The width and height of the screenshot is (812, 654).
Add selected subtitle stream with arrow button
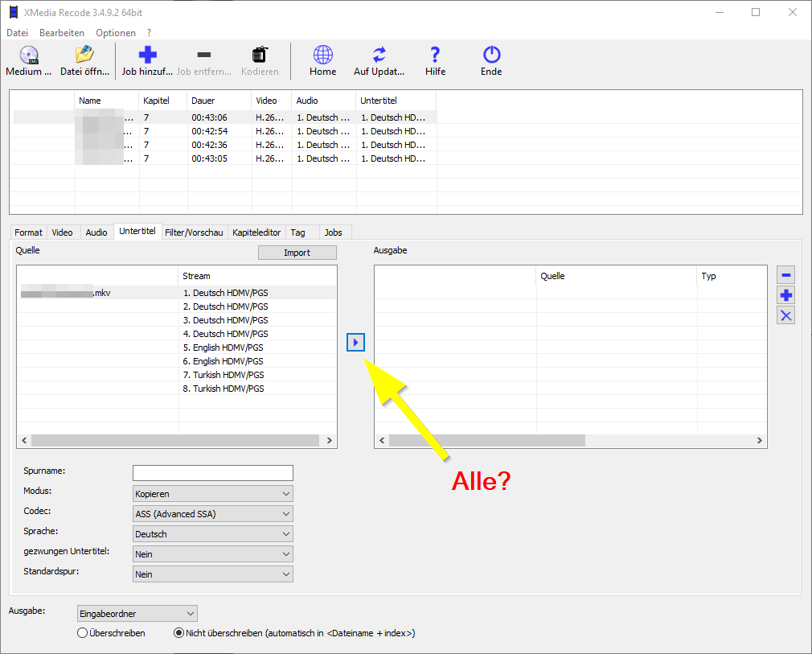click(x=356, y=342)
